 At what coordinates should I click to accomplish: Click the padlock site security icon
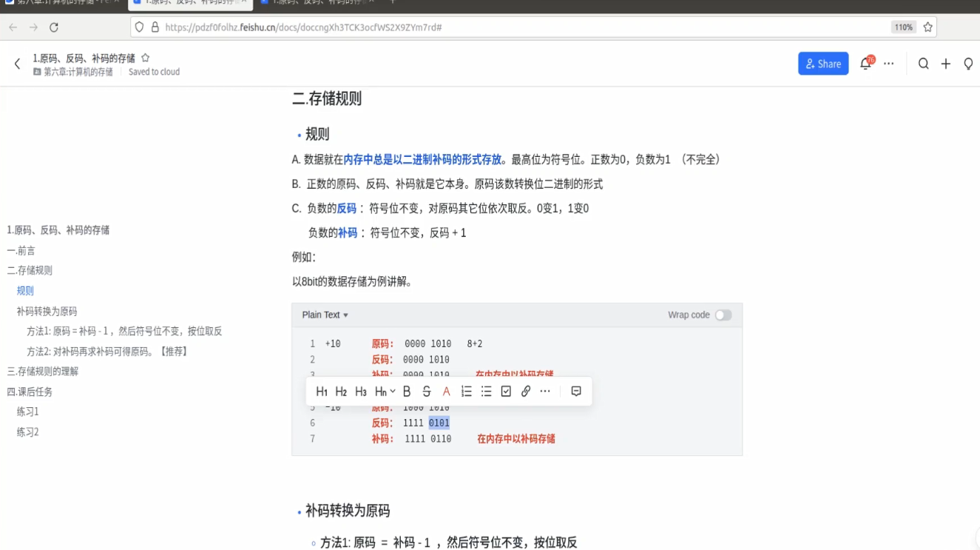[155, 27]
